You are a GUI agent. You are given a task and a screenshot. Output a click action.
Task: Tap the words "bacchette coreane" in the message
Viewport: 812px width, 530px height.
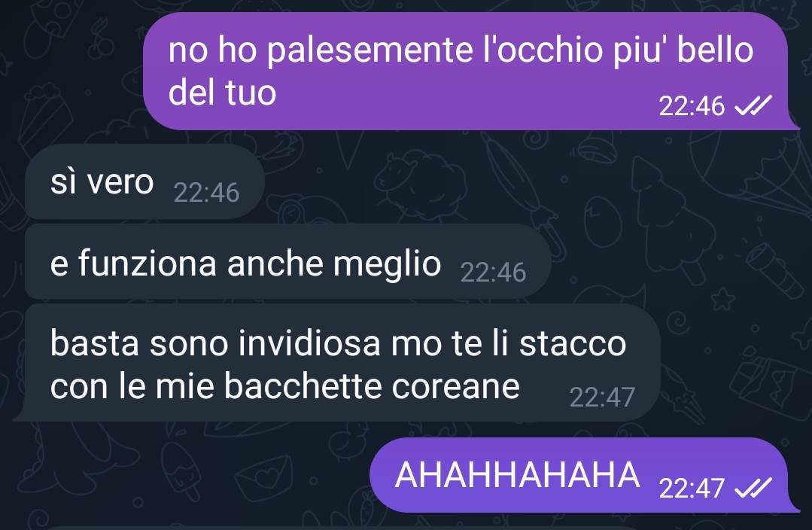click(x=371, y=386)
